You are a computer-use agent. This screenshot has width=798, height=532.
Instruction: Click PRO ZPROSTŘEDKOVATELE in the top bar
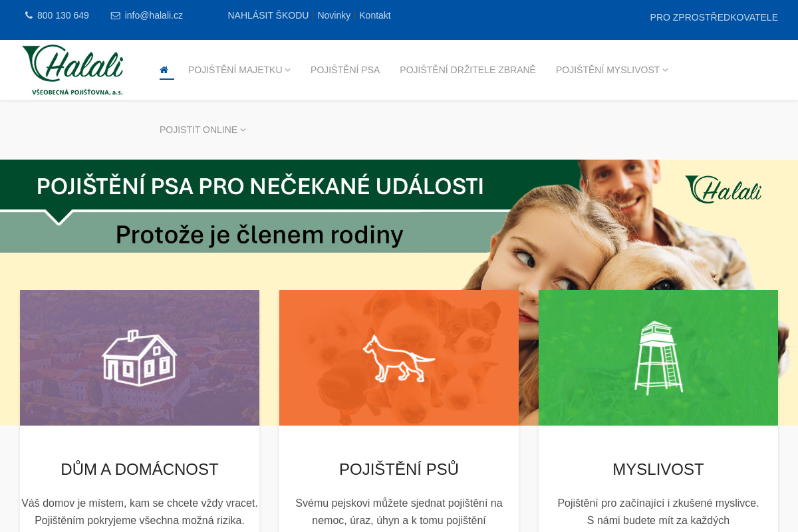coord(714,17)
